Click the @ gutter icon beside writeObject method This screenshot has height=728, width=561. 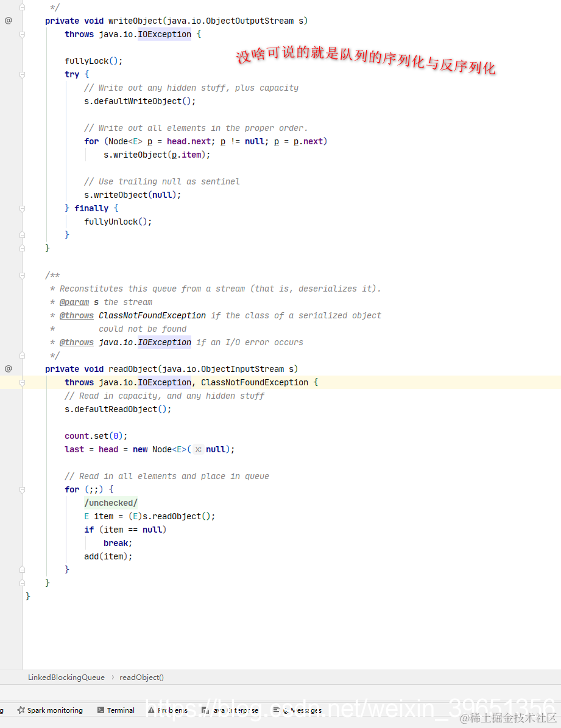click(9, 21)
